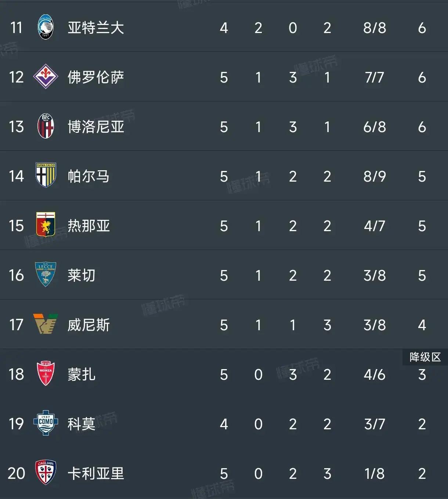Viewport: 448px width, 499px height.
Task: Open the 佛罗伦萨 team name
Action: click(x=96, y=77)
